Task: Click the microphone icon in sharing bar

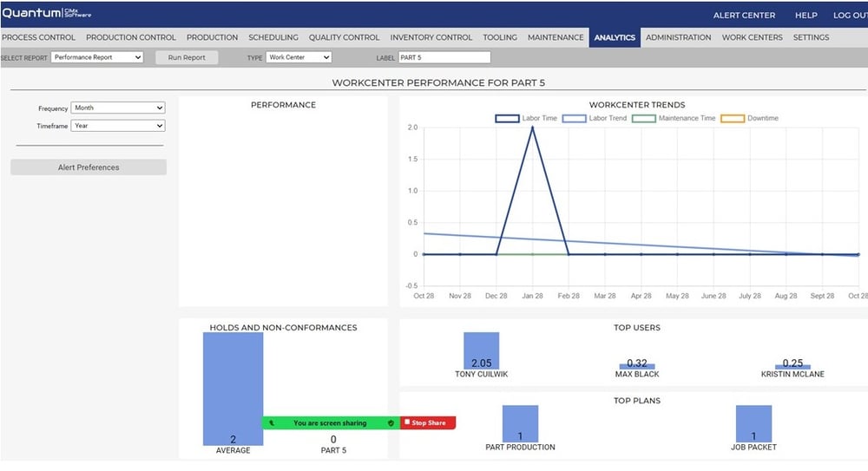Action: point(272,422)
